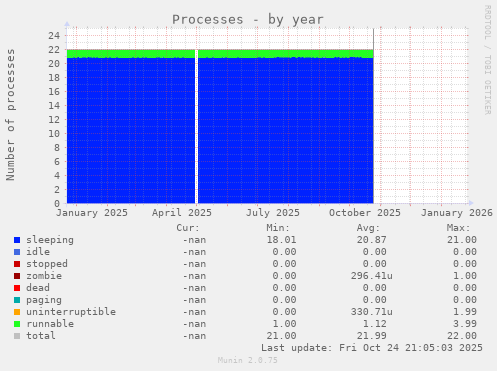Click the 'runnable' legend label

[50, 324]
